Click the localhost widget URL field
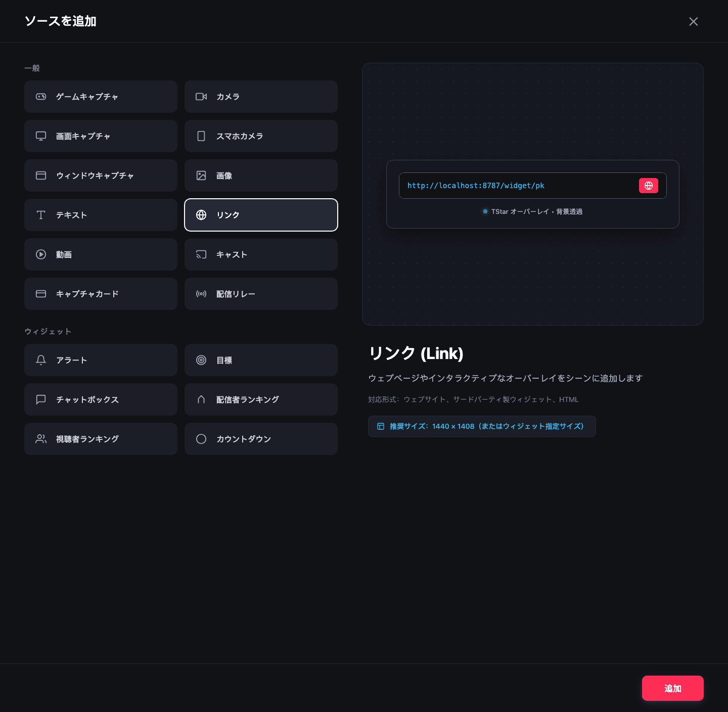Viewport: 728px width, 712px height. coord(533,186)
